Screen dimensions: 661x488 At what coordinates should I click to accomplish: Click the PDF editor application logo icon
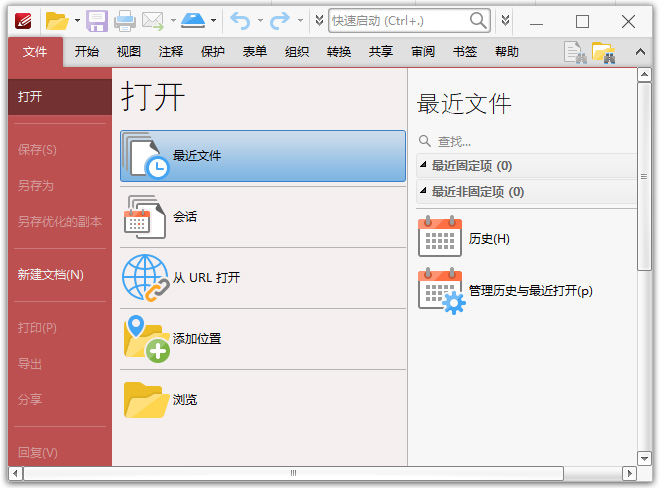23,20
